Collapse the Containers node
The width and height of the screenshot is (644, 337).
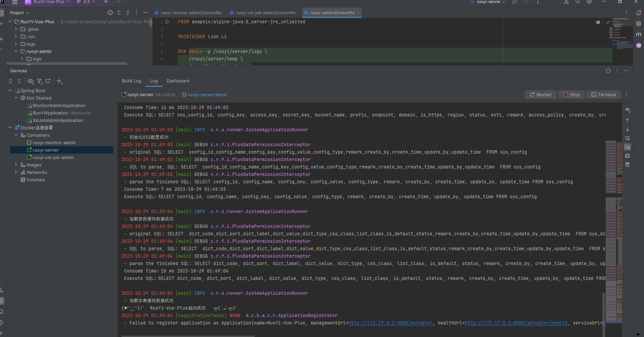[x=16, y=135]
